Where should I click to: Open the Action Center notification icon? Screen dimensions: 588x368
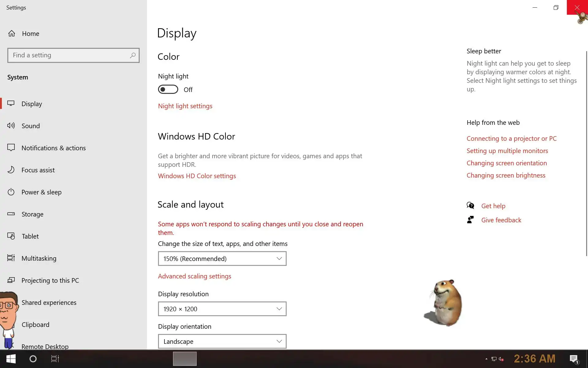(574, 358)
